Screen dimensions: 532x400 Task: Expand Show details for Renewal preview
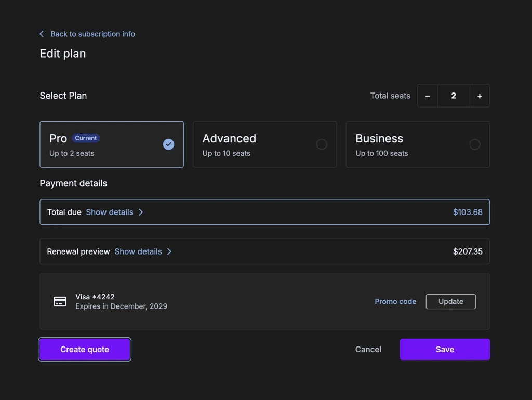(x=138, y=251)
